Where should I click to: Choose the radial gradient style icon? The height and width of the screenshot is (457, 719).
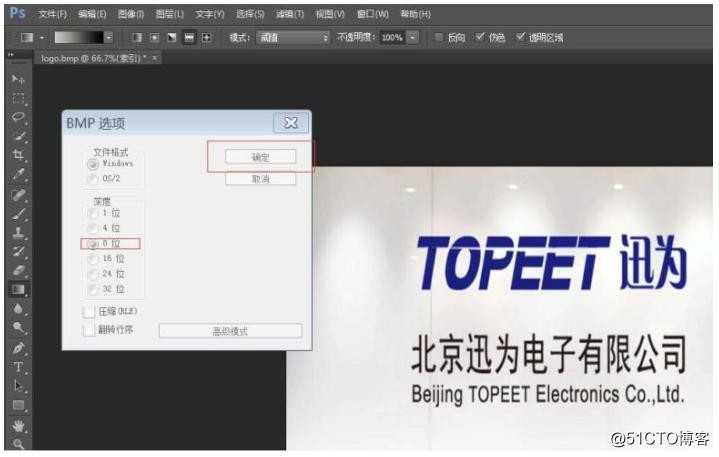pos(155,37)
